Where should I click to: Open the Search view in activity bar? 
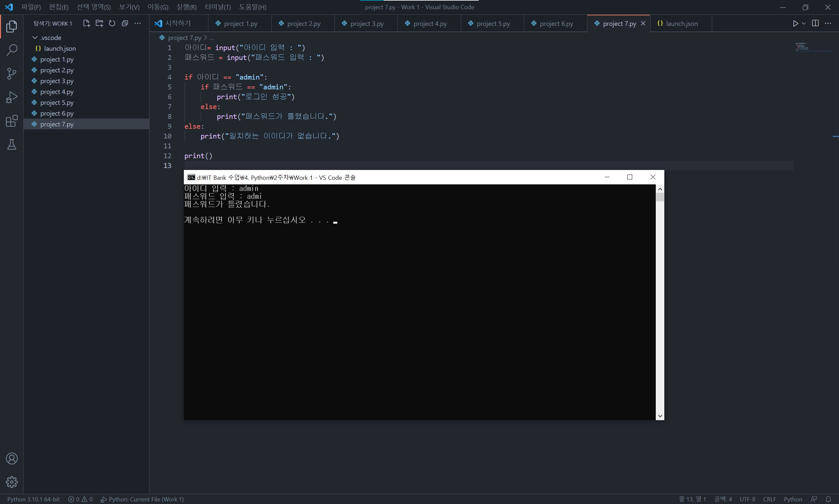coord(11,50)
